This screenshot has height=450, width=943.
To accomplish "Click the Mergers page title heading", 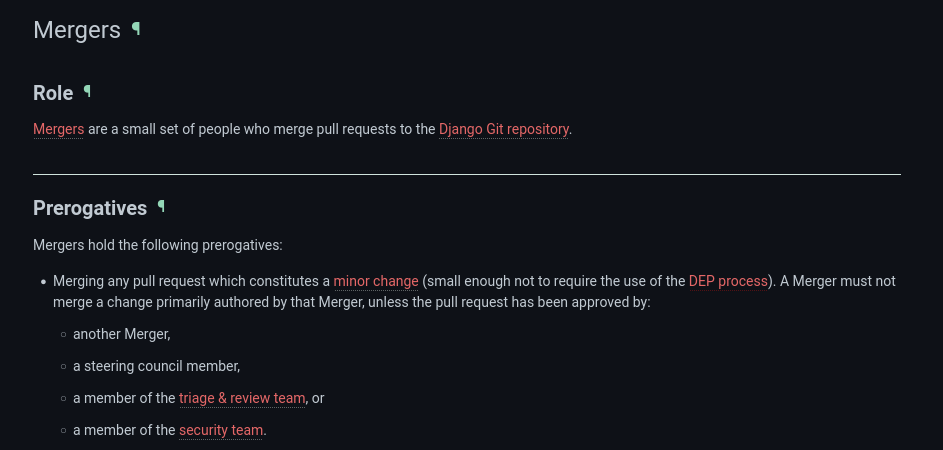I will [x=77, y=30].
